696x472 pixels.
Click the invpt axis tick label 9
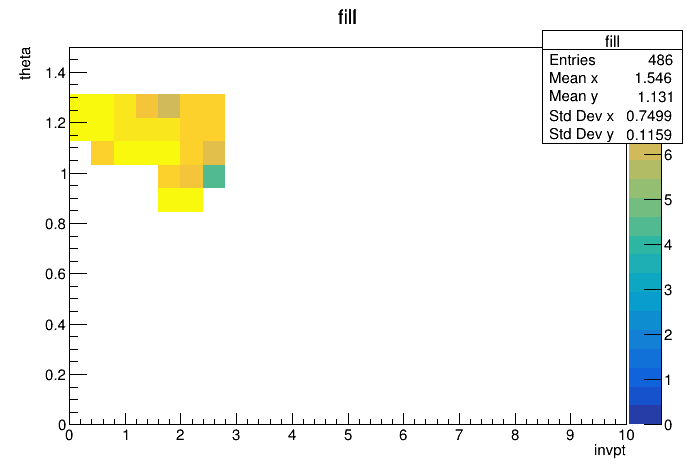click(x=570, y=435)
